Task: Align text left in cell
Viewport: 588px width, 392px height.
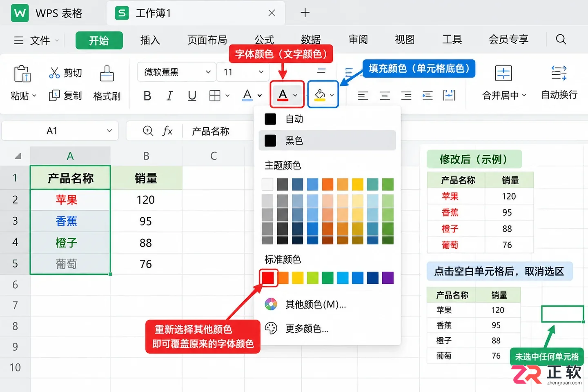Action: (363, 96)
